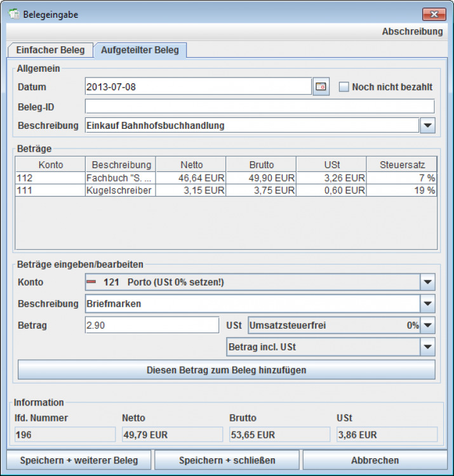Click into the Datum field
Viewport: 454px width, 476px height.
197,87
